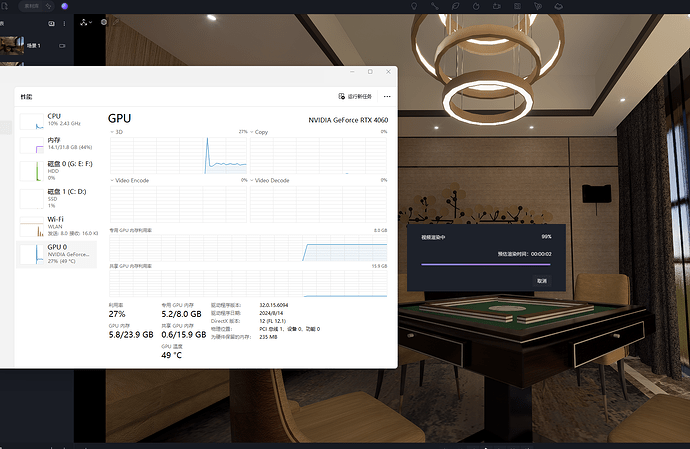Click the lightbulb icon in top toolbar
Screen dimensions: 690x449
[x=414, y=6]
